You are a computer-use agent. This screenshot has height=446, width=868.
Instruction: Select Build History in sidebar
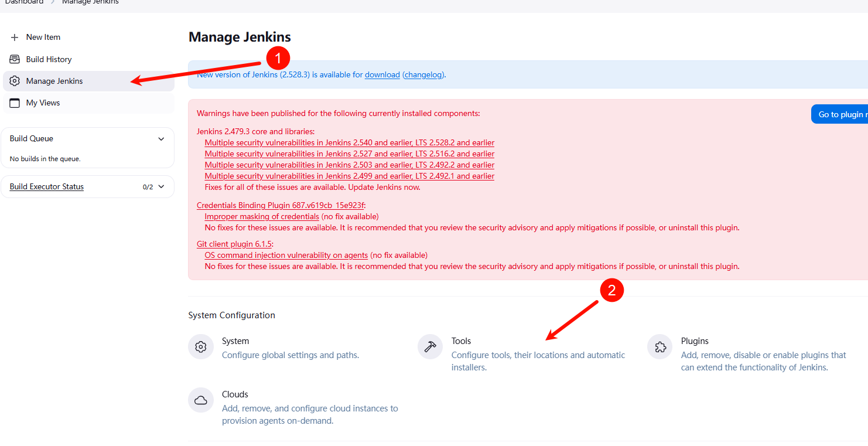coord(49,59)
